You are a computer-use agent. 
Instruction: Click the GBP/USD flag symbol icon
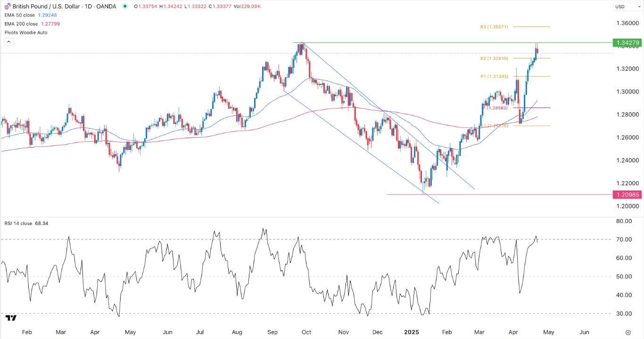pos(7,6)
